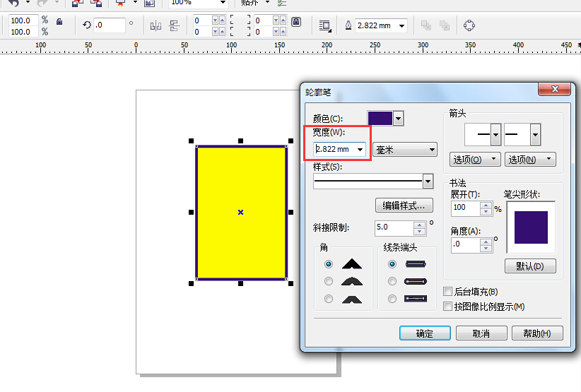Open the outline color dropdown arrow
This screenshot has height=392, width=581.
(x=399, y=119)
